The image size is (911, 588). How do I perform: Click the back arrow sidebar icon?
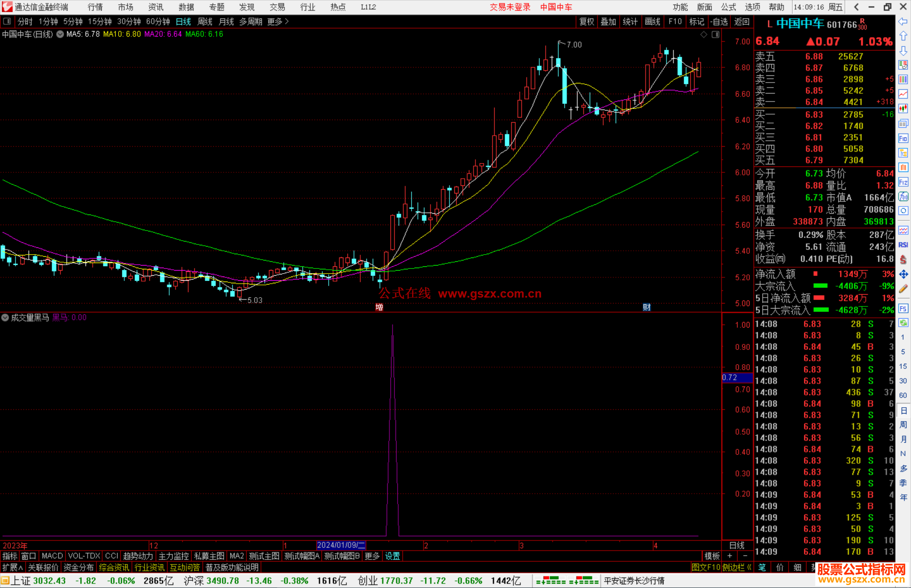tap(903, 21)
